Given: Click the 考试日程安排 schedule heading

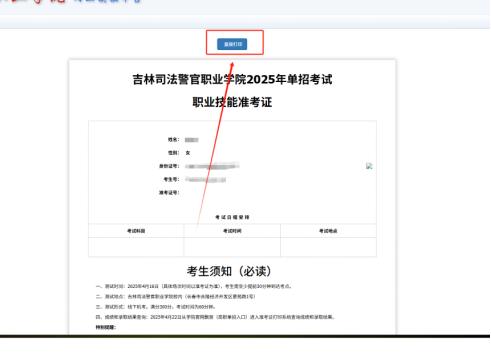Looking at the screenshot, I should point(232,217).
